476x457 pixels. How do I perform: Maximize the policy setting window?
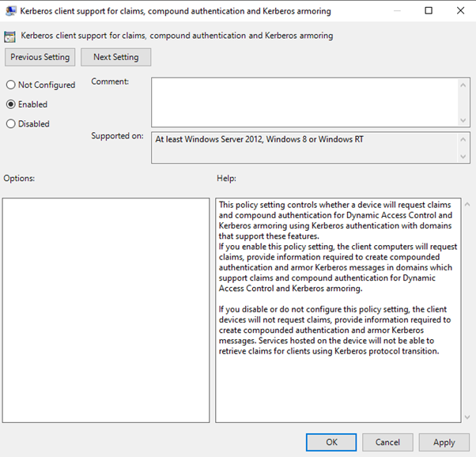(429, 10)
